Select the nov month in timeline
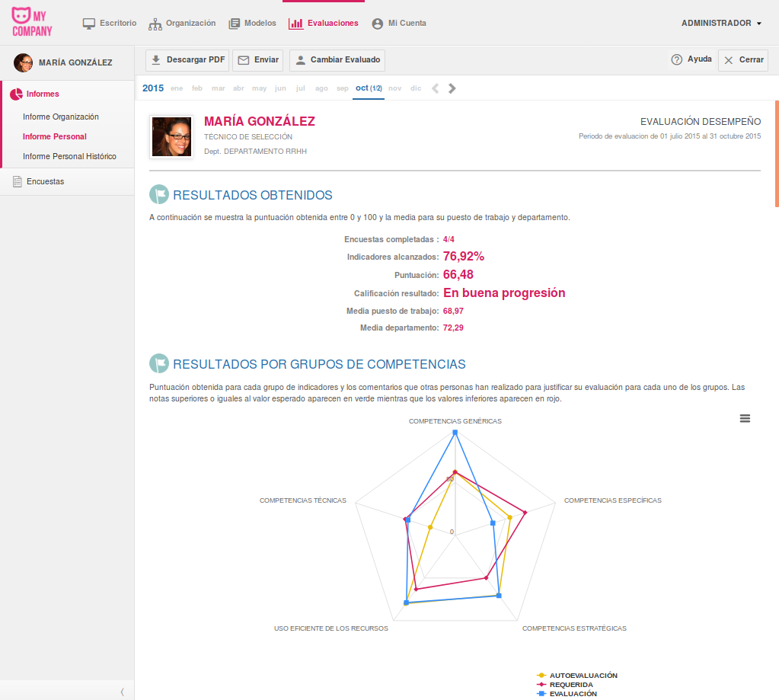The image size is (779, 700). [395, 88]
